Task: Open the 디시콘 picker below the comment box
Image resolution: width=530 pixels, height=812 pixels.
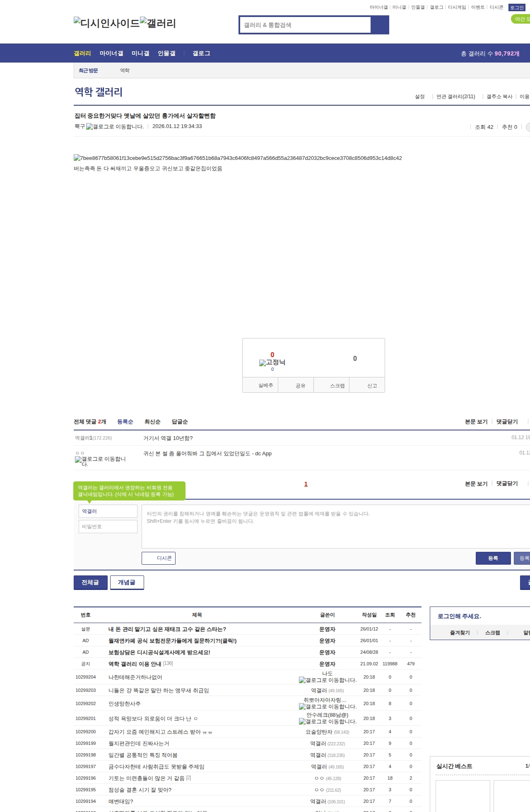Action: click(159, 558)
